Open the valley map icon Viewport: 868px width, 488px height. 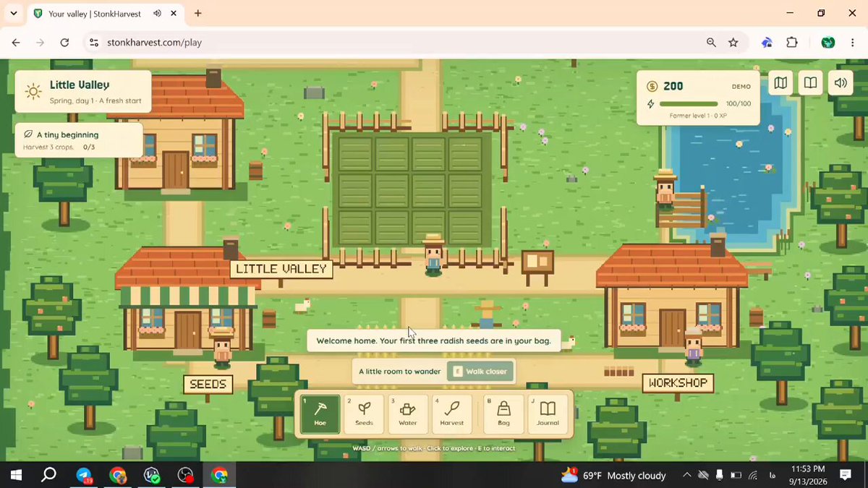pyautogui.click(x=780, y=83)
